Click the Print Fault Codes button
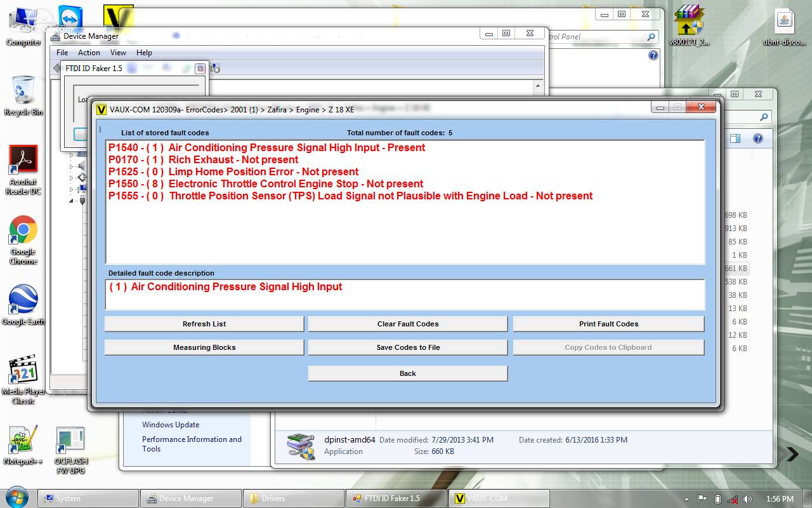 [609, 324]
